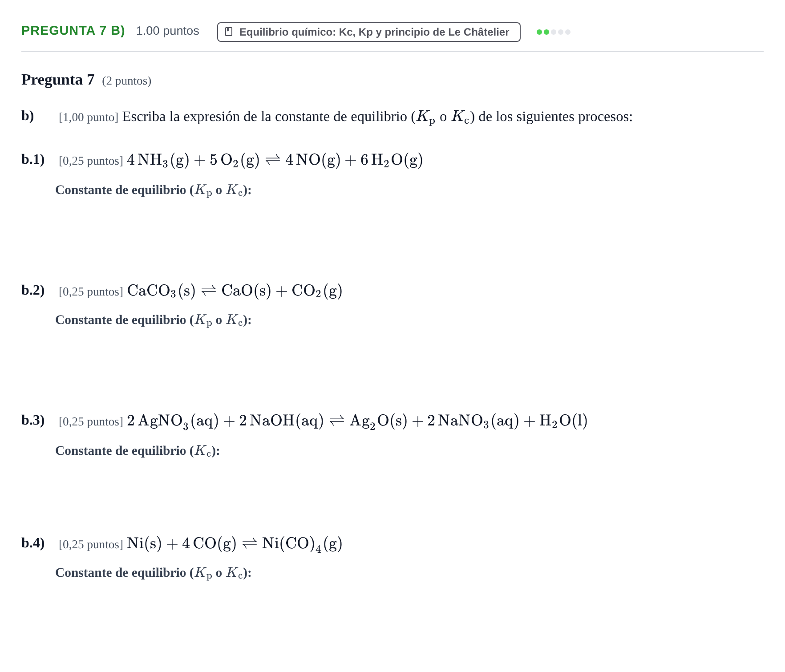Select the PREGUNTA 7 B) heading
Image resolution: width=785 pixels, height=672 pixels.
pyautogui.click(x=73, y=31)
